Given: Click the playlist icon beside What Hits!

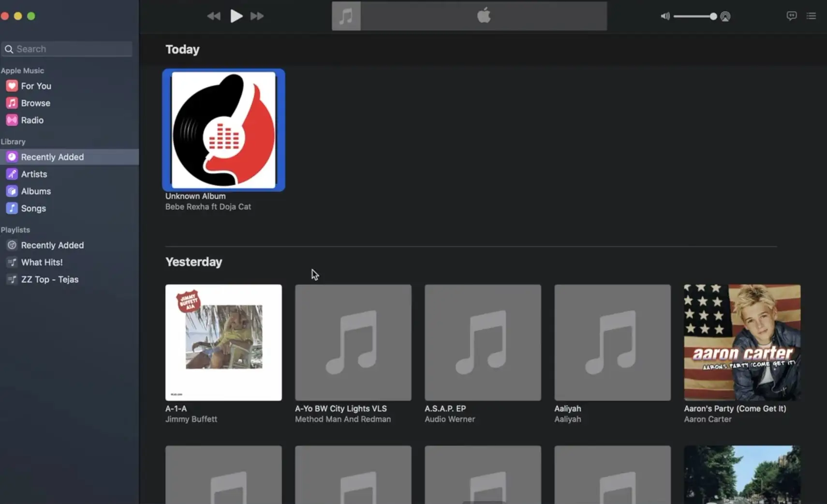Looking at the screenshot, I should click(x=12, y=262).
